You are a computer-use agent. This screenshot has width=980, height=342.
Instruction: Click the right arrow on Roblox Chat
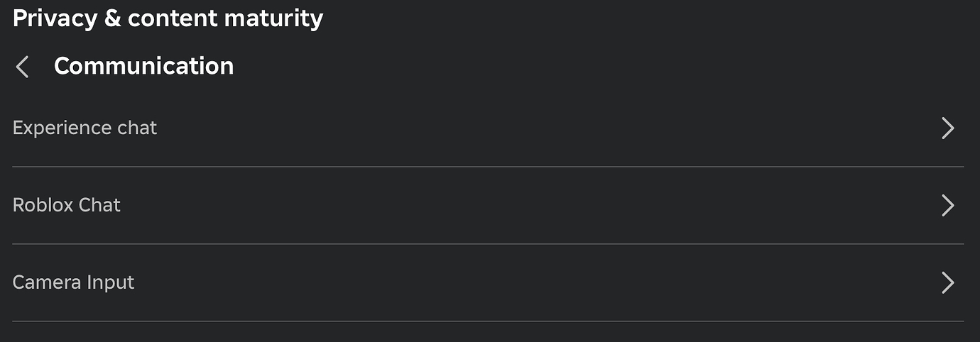point(947,205)
